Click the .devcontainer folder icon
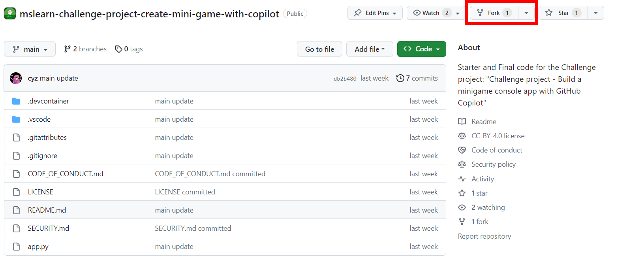The width and height of the screenshot is (644, 260). (x=16, y=101)
